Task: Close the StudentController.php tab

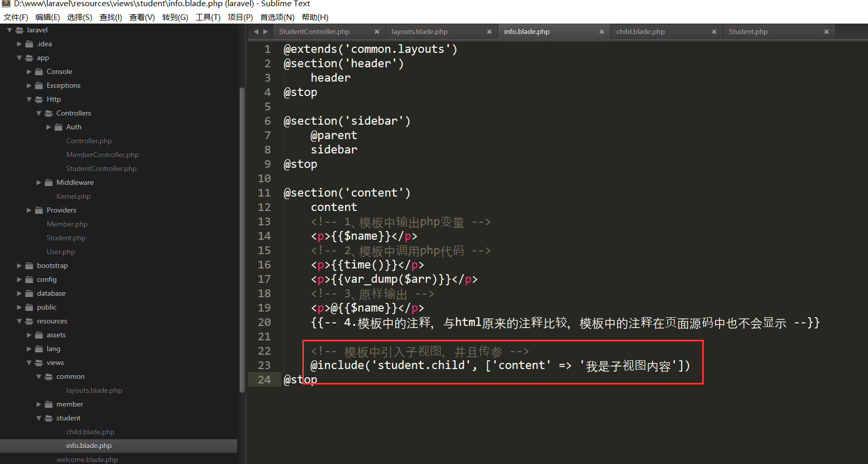Action: 377,32
